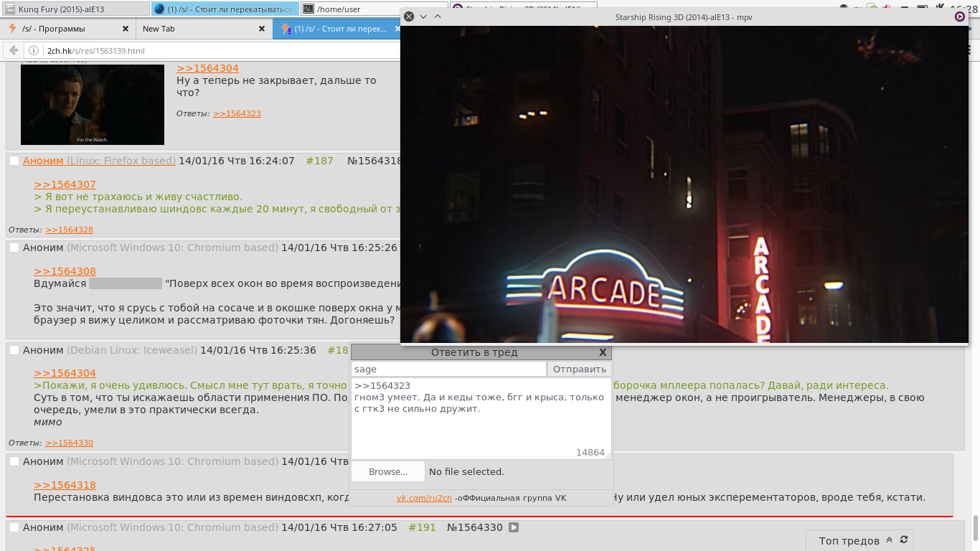Open the >>1564307 quote link
Screen dimensions: 980x551
click(x=65, y=184)
